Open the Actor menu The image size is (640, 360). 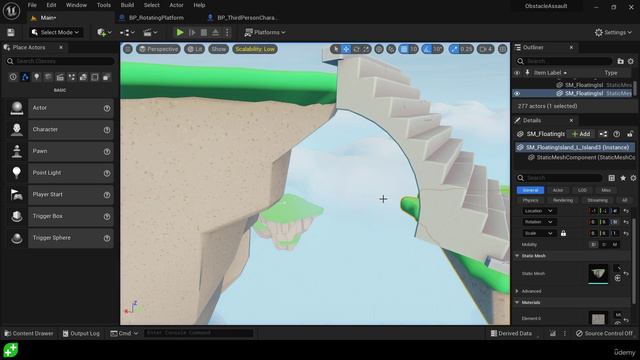click(176, 5)
